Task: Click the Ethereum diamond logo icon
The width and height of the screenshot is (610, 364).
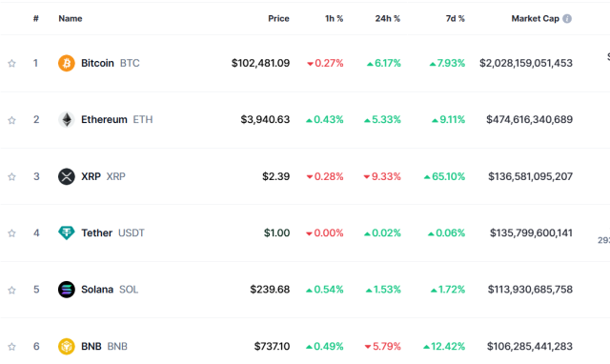Action: click(67, 119)
